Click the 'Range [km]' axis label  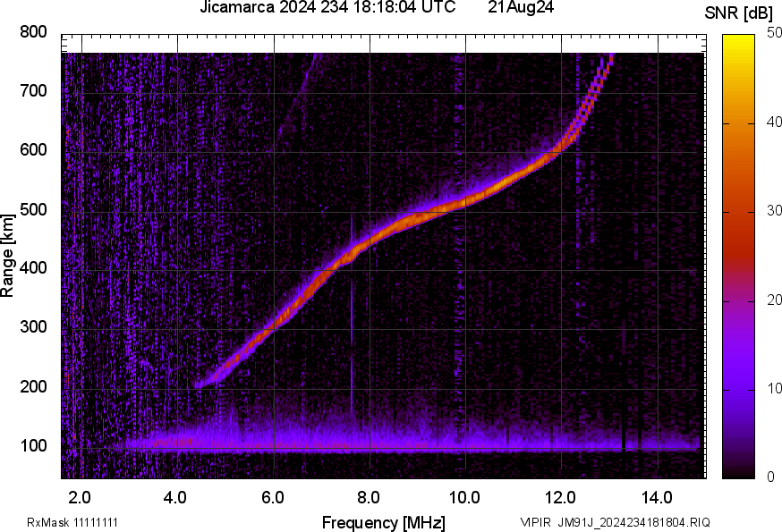tap(7, 256)
